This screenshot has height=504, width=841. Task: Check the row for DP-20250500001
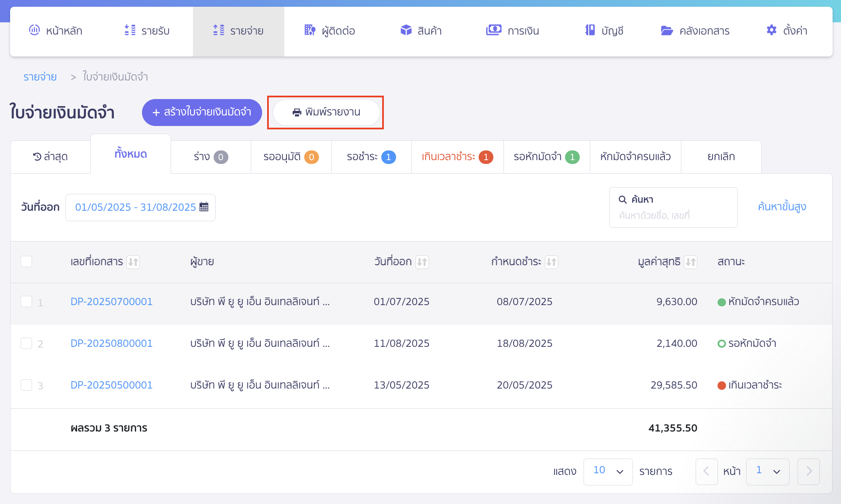pyautogui.click(x=27, y=385)
